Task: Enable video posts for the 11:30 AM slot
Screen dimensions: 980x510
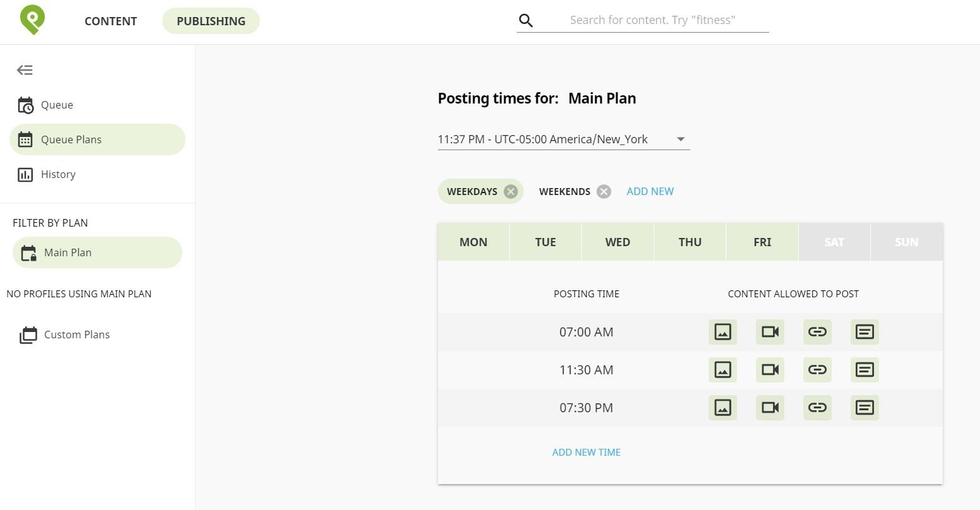Action: 769,369
